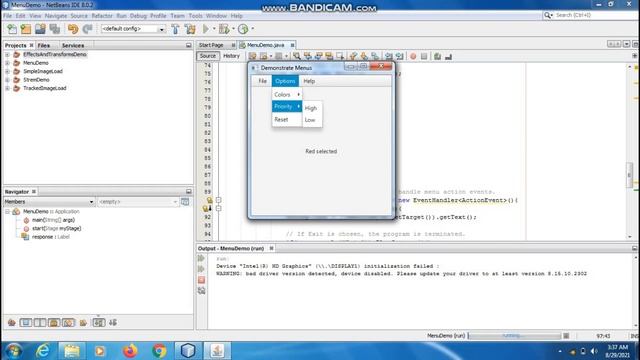Click the red Start Macro Recording icon
This screenshot has height=360, width=640.
[x=413, y=56]
